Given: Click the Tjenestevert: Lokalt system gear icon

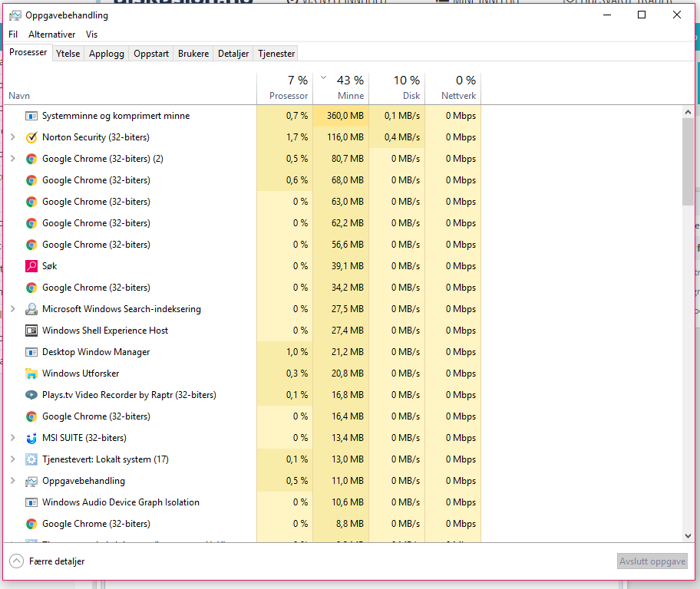Looking at the screenshot, I should [31, 459].
